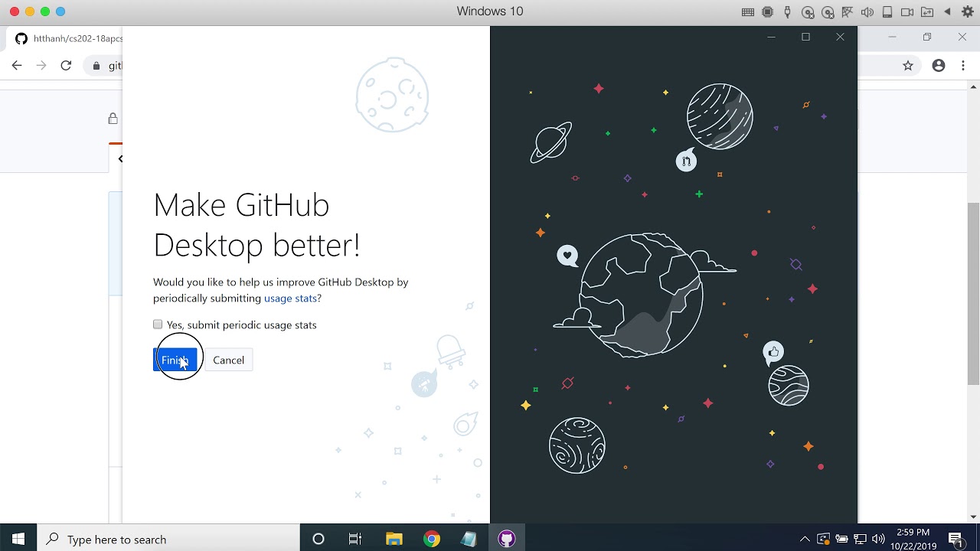Image resolution: width=980 pixels, height=551 pixels.
Task: Bookmark this page with the star icon
Action: (908, 66)
